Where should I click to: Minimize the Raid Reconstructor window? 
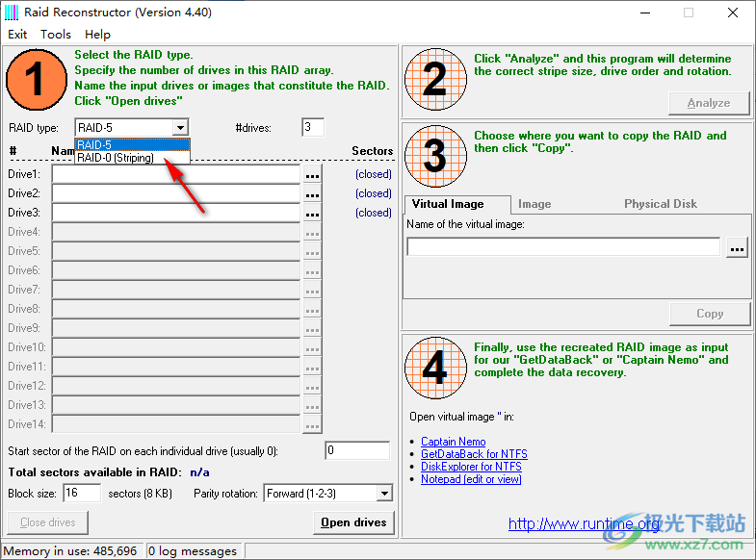click(645, 13)
